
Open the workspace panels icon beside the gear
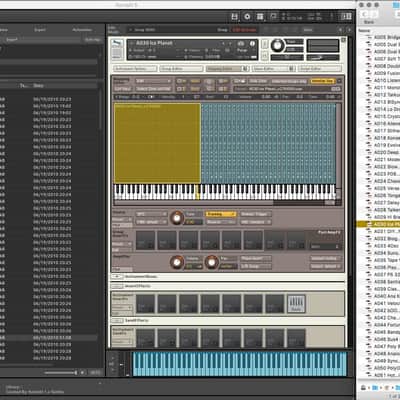[x=260, y=17]
